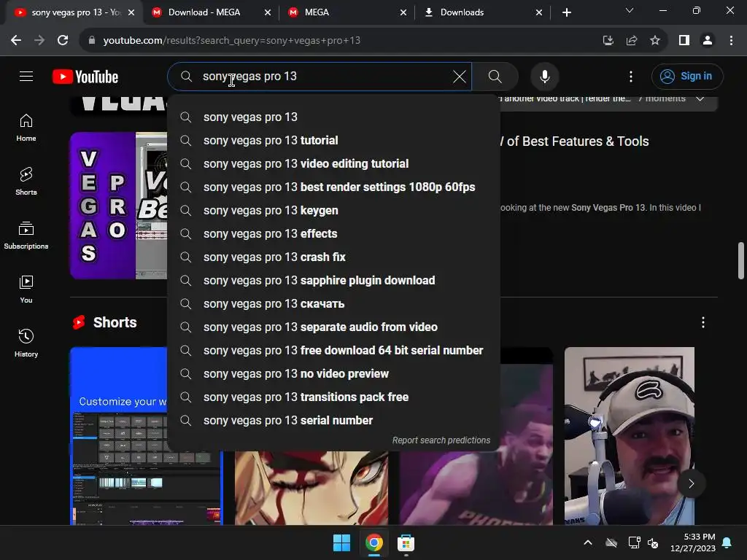
Task: Click the Sign in button
Action: point(687,76)
